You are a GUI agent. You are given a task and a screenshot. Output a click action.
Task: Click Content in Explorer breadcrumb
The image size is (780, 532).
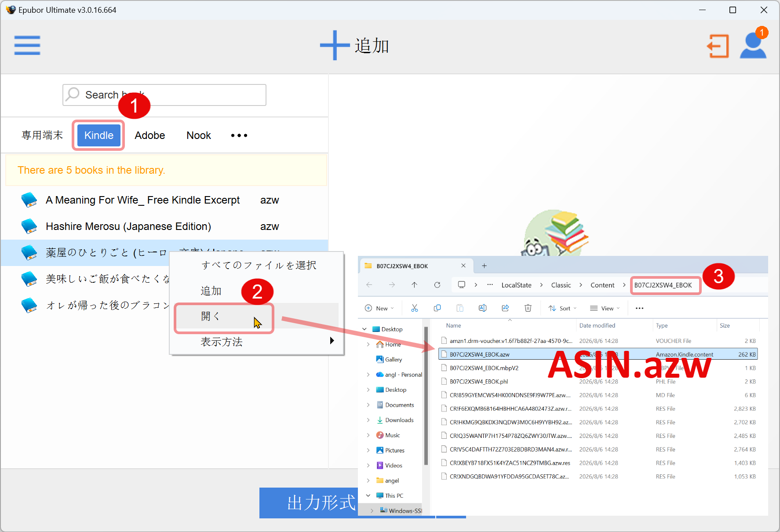[602, 285]
